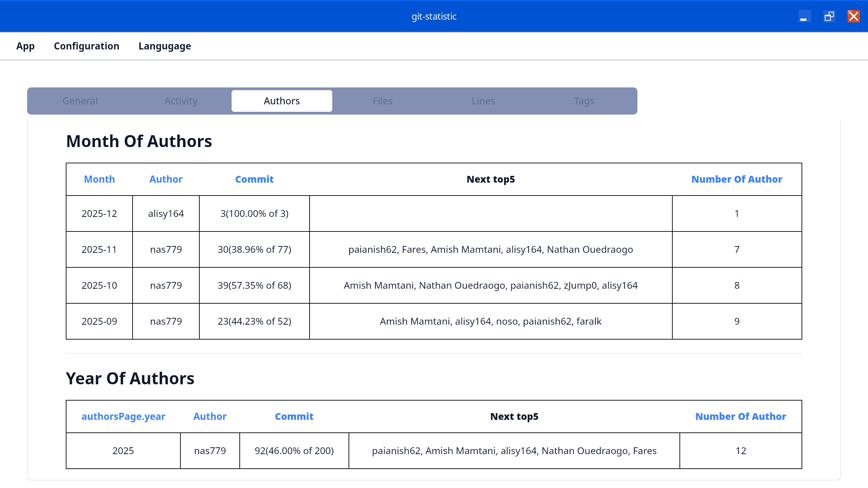Sort by Commit in Year Of Authors table
Screen dimensions: 868x488
pyautogui.click(x=294, y=416)
